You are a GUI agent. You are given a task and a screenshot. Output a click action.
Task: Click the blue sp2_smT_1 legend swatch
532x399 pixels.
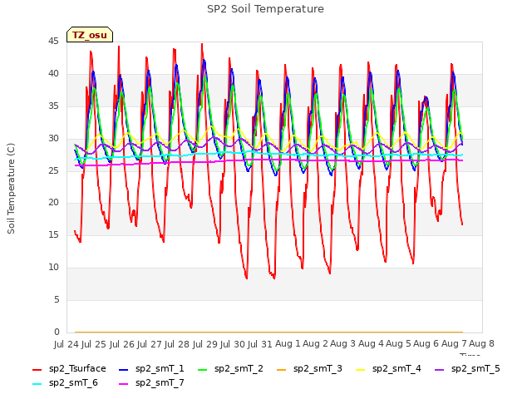click(x=124, y=369)
